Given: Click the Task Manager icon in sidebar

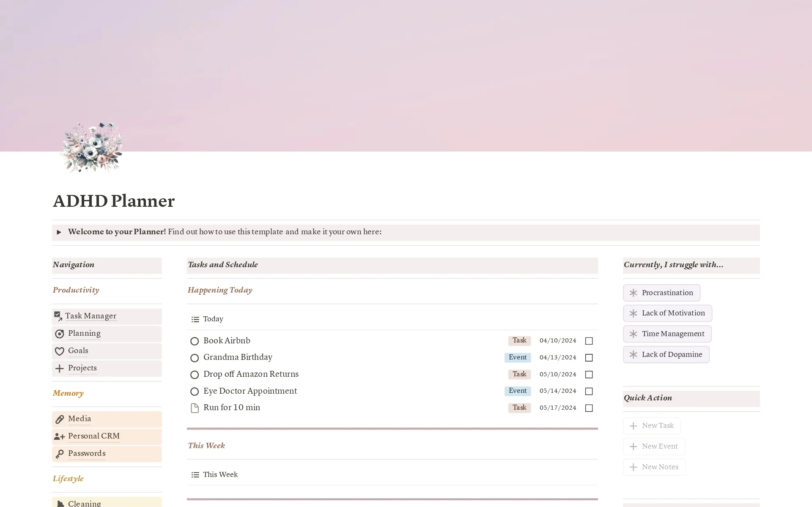Looking at the screenshot, I should tap(58, 315).
